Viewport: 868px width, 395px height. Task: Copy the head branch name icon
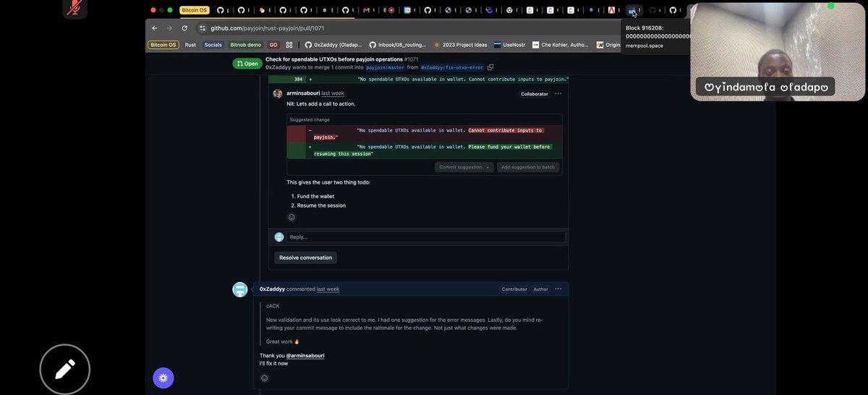(490, 67)
